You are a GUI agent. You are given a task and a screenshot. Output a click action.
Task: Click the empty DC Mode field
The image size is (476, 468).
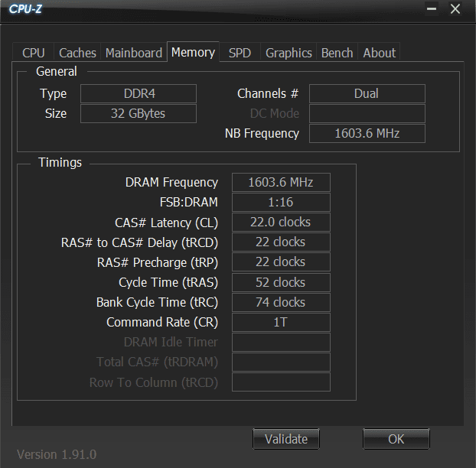point(367,113)
